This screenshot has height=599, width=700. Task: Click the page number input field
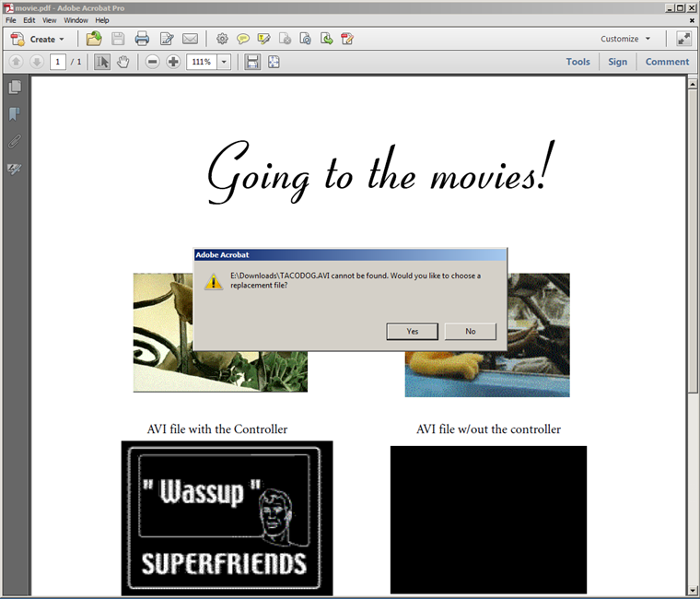58,62
